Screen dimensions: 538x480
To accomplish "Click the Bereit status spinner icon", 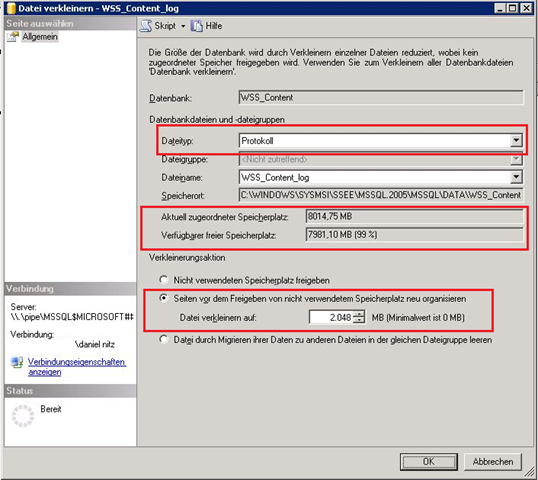I will pos(23,416).
